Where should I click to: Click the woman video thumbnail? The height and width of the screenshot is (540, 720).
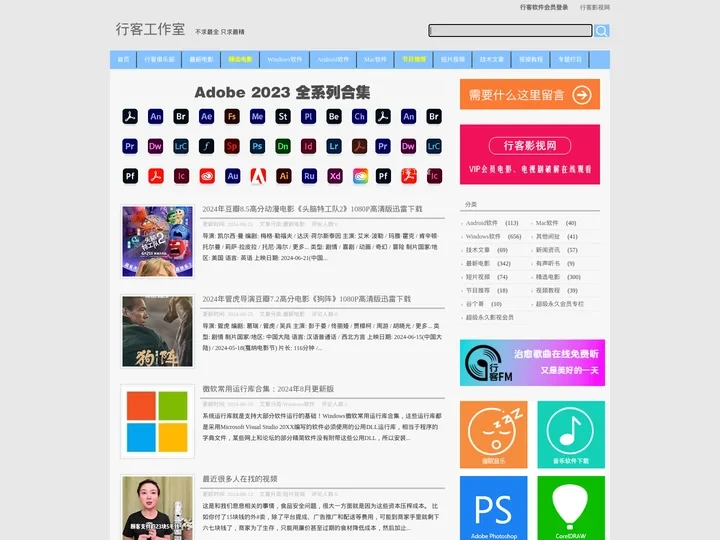point(158,507)
